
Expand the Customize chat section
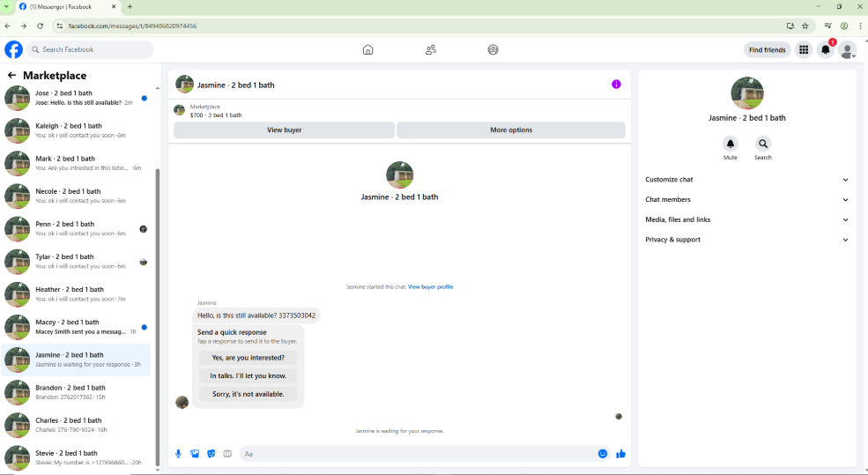pos(746,180)
